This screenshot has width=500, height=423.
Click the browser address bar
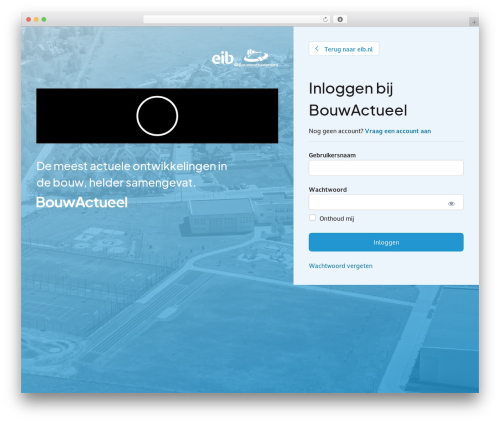tap(236, 20)
